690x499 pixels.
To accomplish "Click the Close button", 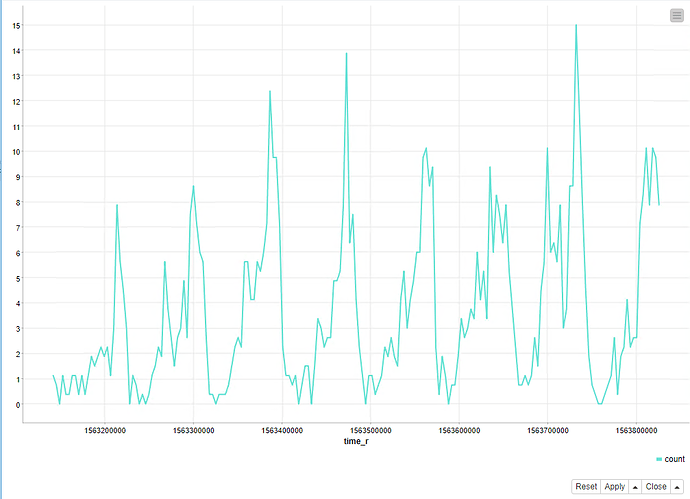I will pyautogui.click(x=656, y=486).
